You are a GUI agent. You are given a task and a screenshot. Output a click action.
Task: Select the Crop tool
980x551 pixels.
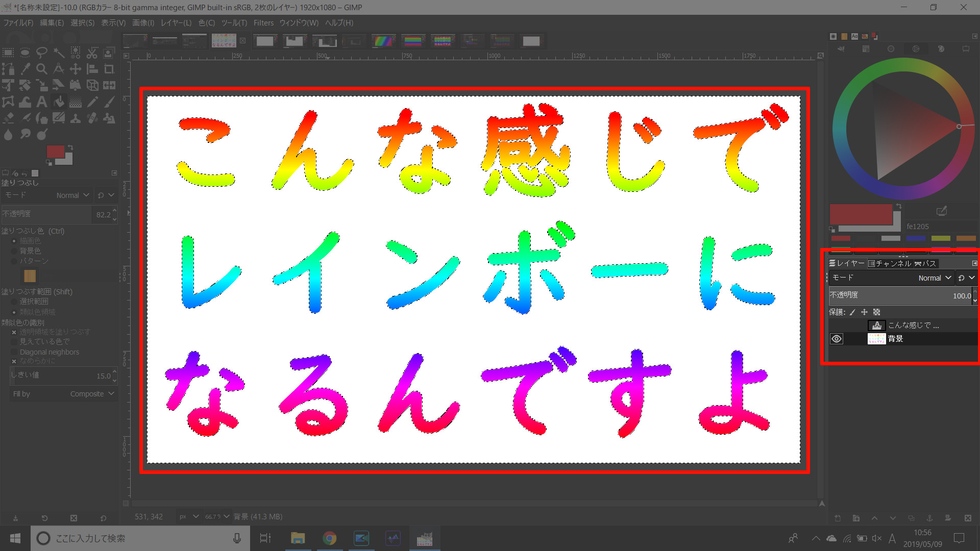[x=109, y=69]
